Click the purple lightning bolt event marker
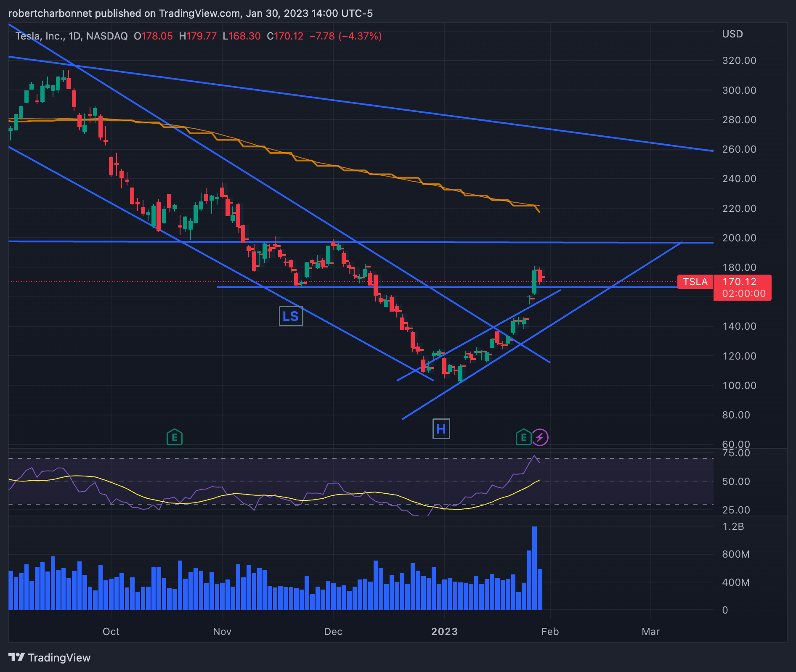This screenshot has width=796, height=672. pyautogui.click(x=540, y=437)
